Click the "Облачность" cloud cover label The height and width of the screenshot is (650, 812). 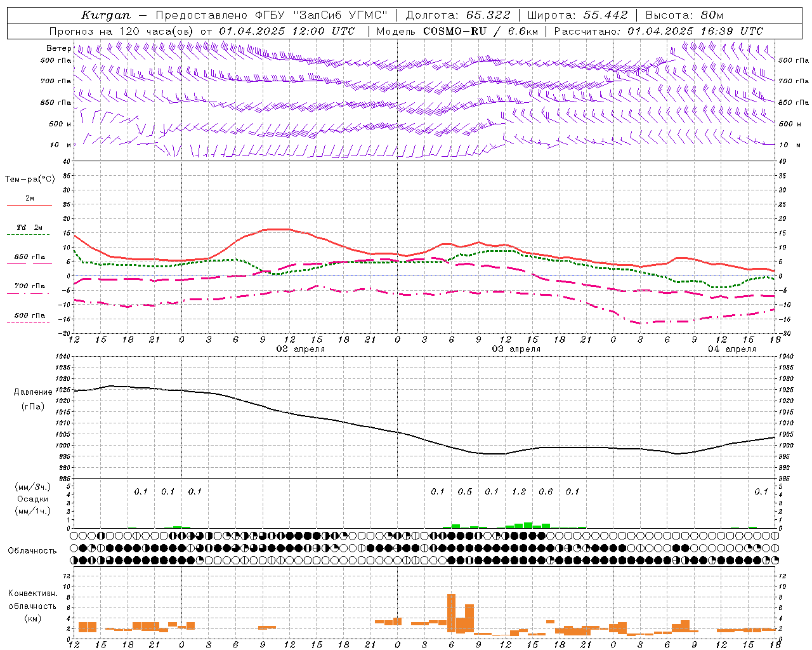click(x=32, y=550)
